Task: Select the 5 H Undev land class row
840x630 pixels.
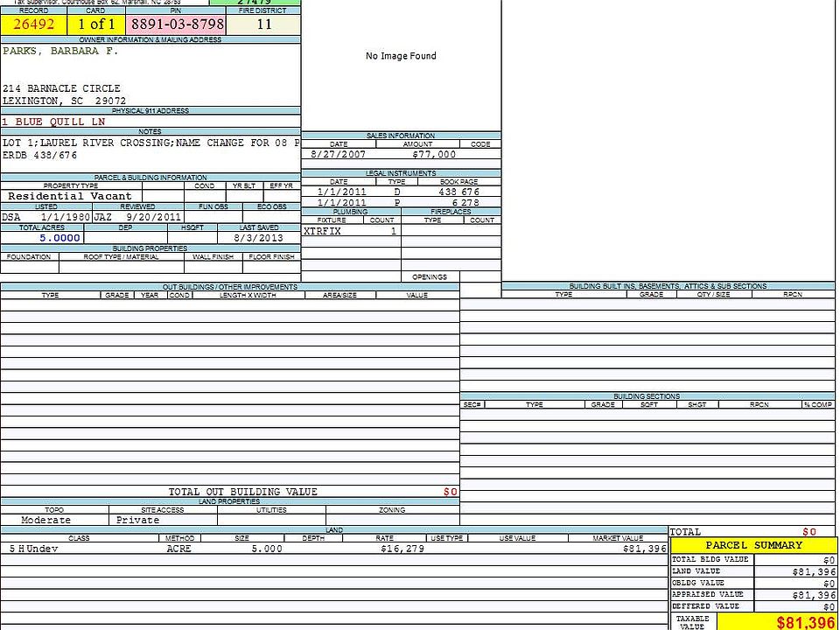Action: [x=333, y=549]
